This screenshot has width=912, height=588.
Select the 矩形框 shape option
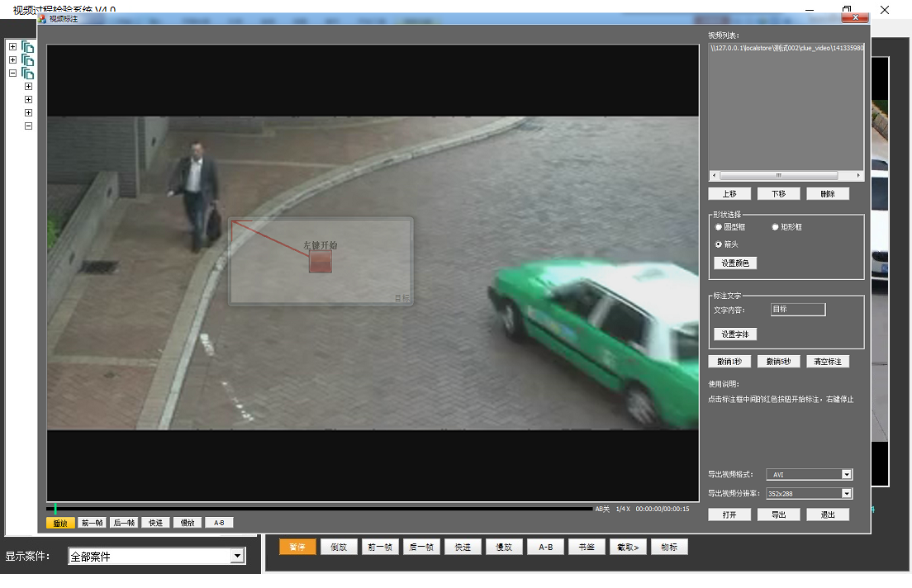click(775, 227)
